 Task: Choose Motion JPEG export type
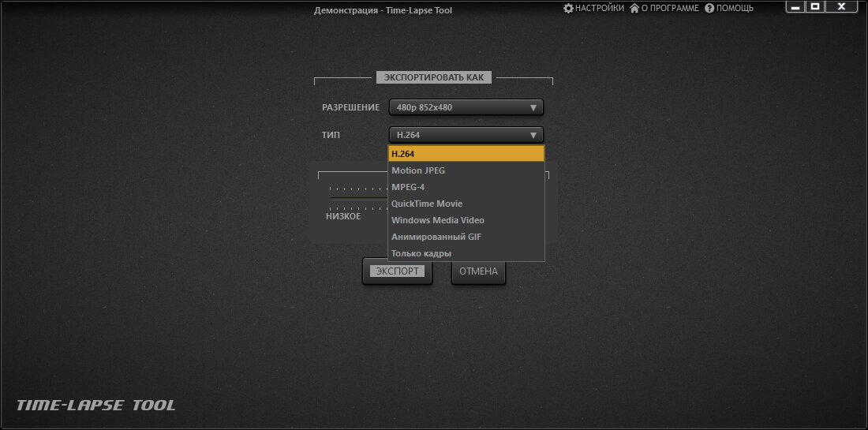[x=466, y=170]
